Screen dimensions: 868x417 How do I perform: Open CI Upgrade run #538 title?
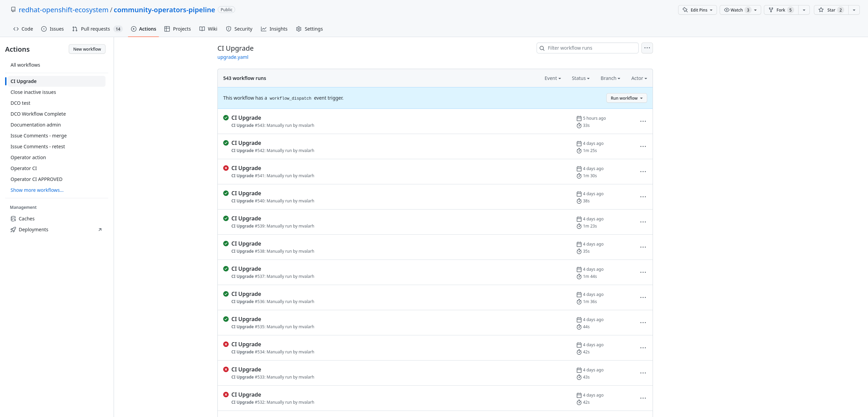(x=246, y=244)
